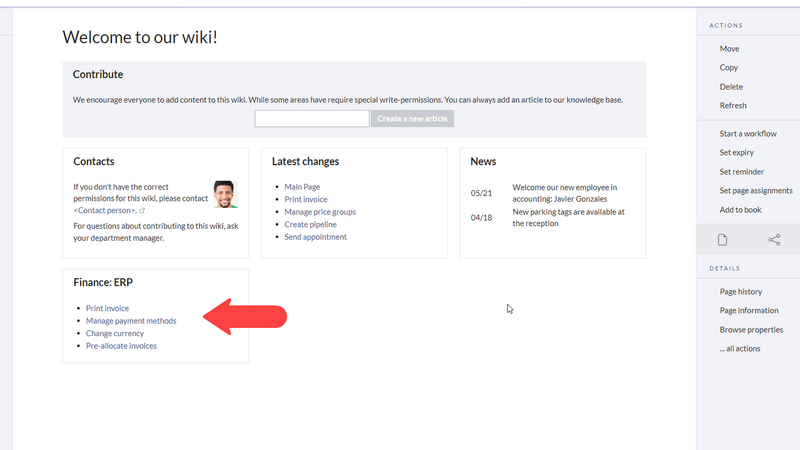Open the Manage payment methods link
The width and height of the screenshot is (800, 450).
pyautogui.click(x=131, y=321)
